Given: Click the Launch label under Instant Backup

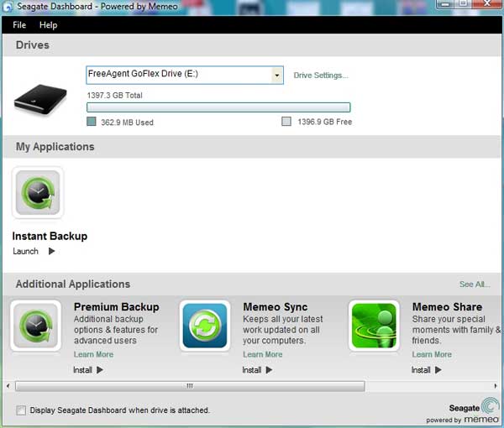Looking at the screenshot, I should 25,251.
